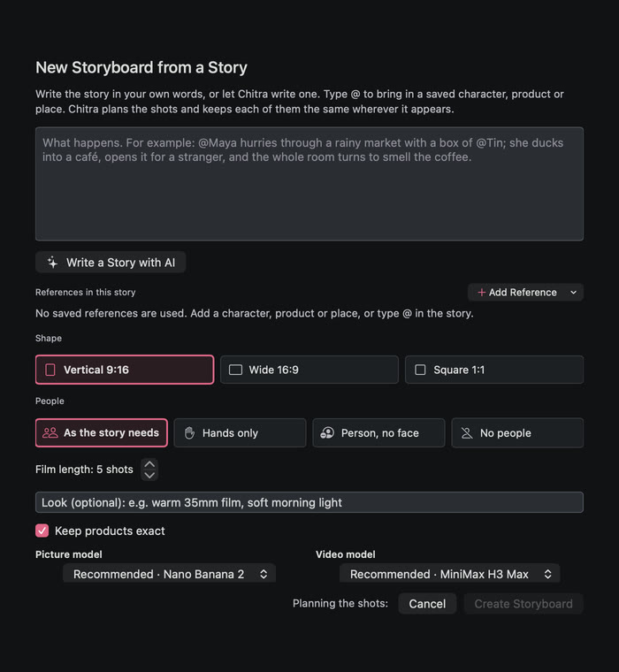Choose As the story needs people option
This screenshot has width=619, height=672.
tap(102, 433)
